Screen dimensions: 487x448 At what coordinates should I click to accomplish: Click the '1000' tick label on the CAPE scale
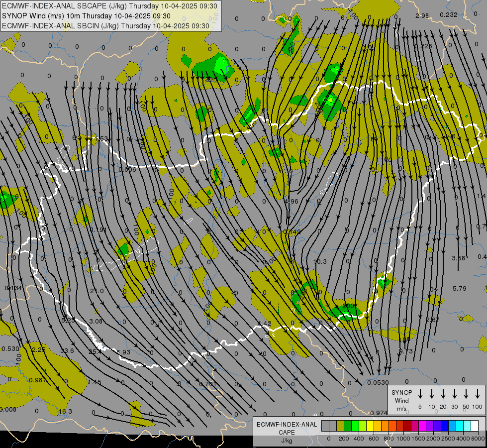[x=403, y=439]
